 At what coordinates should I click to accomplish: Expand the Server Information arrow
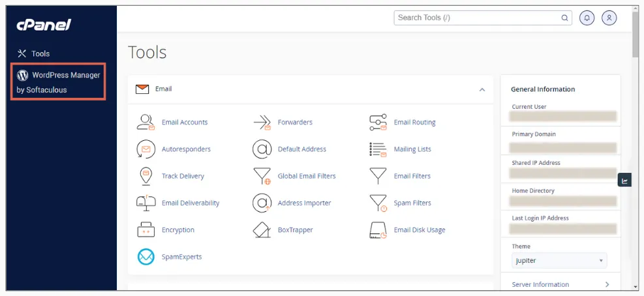[607, 285]
